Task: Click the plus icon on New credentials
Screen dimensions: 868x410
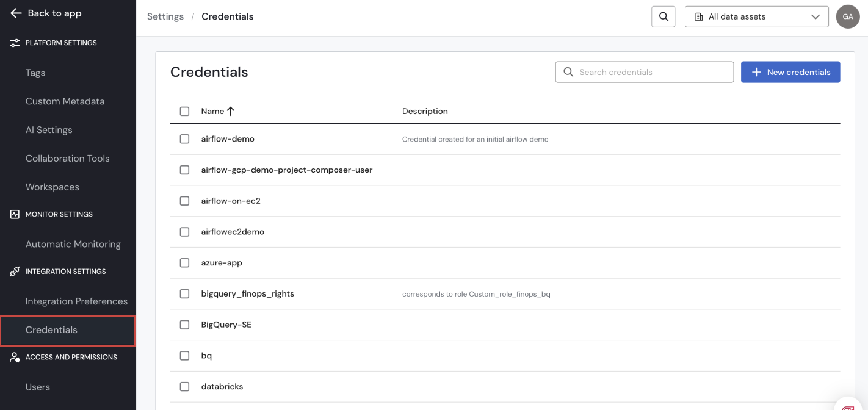Action: coord(756,72)
